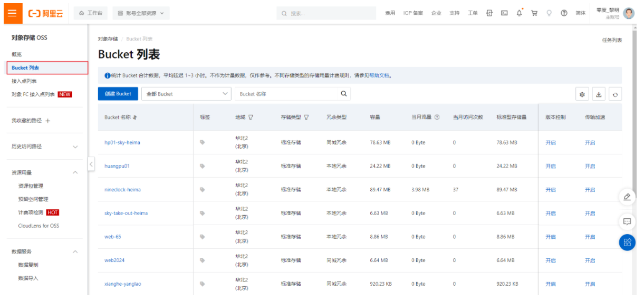
Task: Open the 存储类型 column filter
Action: click(x=306, y=118)
